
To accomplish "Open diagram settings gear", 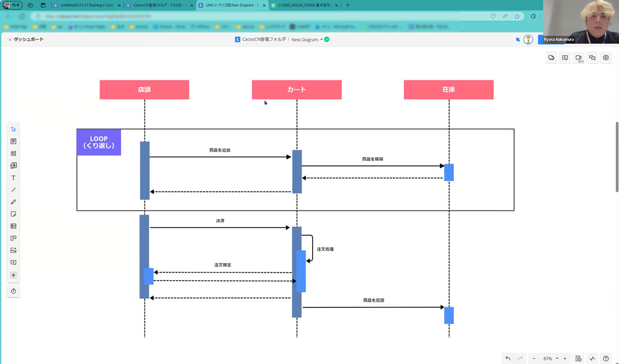I will tap(606, 58).
